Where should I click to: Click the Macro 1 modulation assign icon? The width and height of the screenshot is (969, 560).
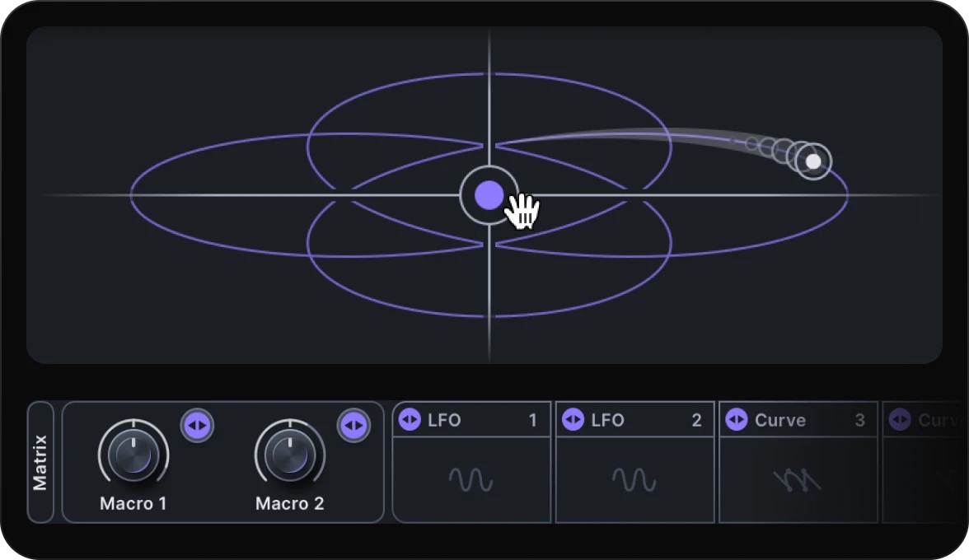[197, 426]
